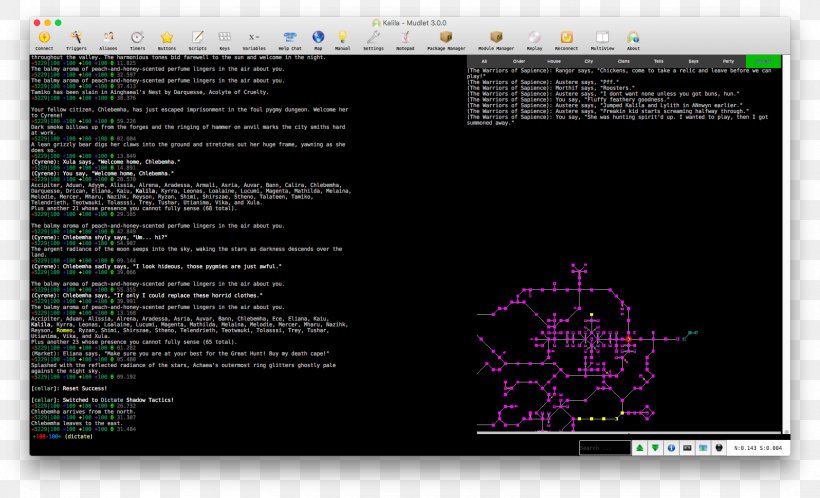This screenshot has height=498, width=820.
Task: Click the green search-down arrow button
Action: pyautogui.click(x=655, y=448)
